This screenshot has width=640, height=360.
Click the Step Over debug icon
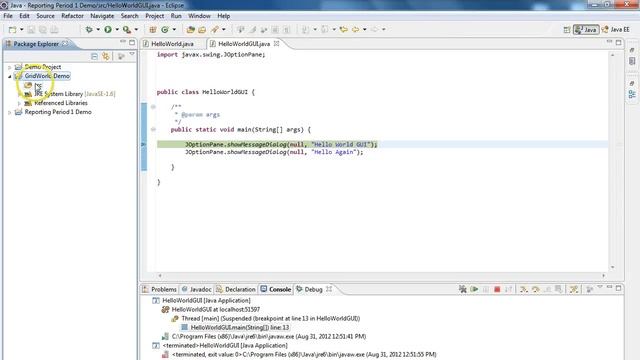click(x=536, y=289)
